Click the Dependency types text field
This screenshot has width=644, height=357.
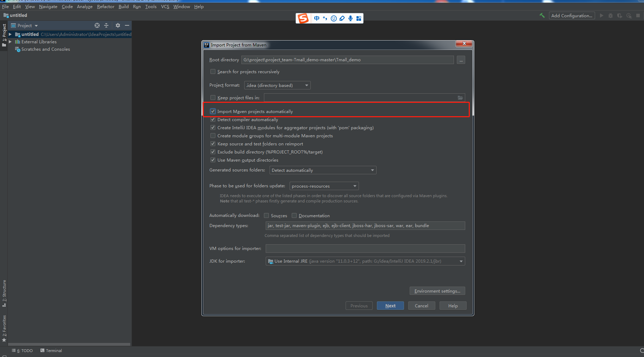click(365, 226)
